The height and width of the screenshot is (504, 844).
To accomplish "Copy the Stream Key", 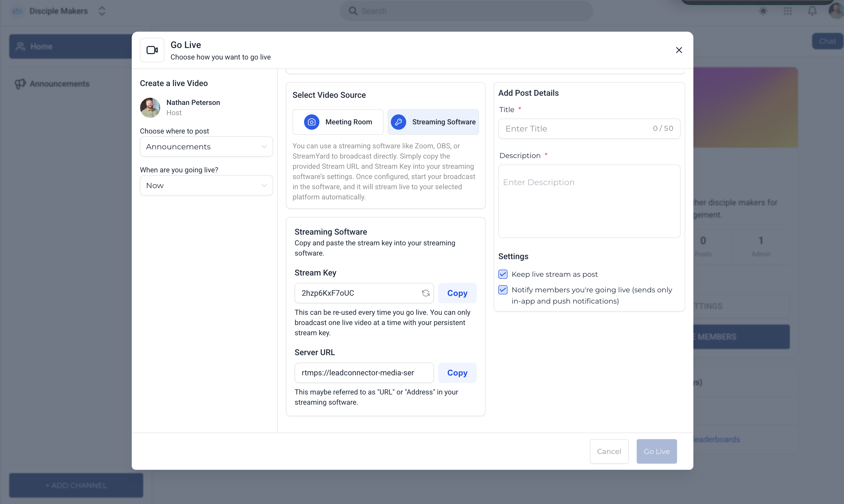I will [457, 293].
